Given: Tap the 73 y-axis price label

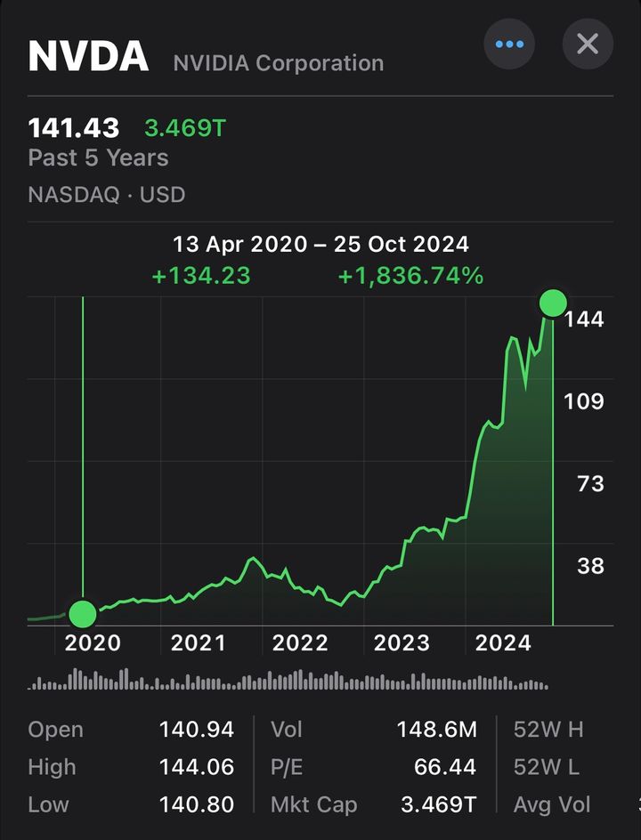Looking at the screenshot, I should coord(590,484).
